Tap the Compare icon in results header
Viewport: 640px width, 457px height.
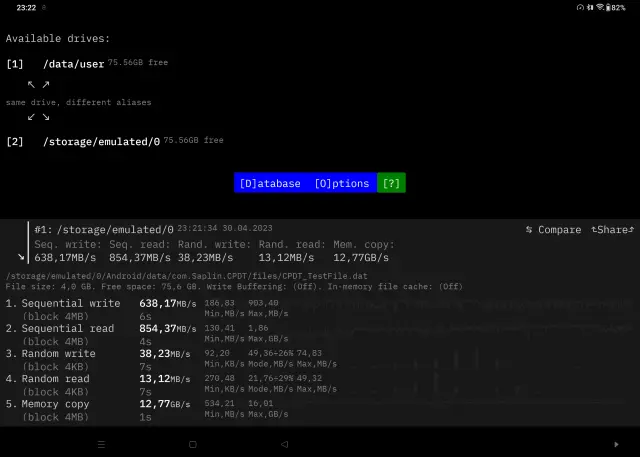530,230
